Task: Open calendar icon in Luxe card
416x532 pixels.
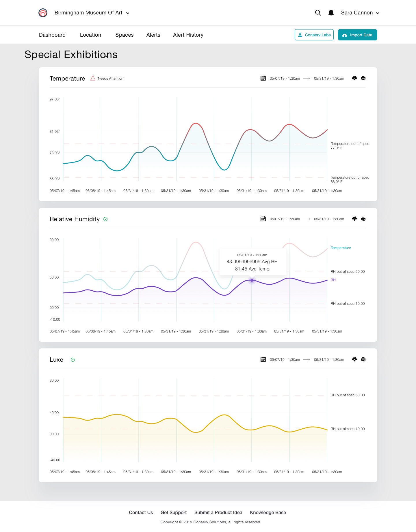Action: [x=263, y=359]
